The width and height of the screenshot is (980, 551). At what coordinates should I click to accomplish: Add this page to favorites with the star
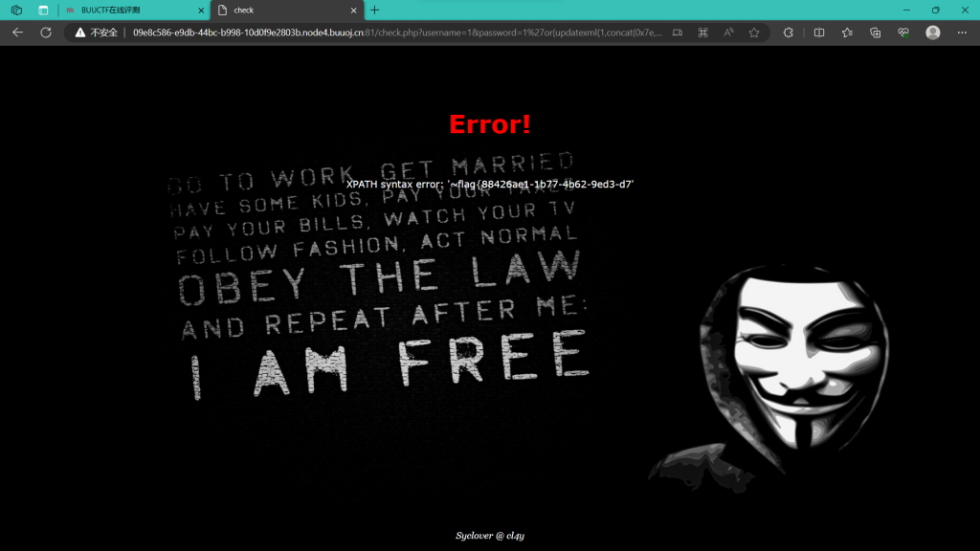pos(754,33)
